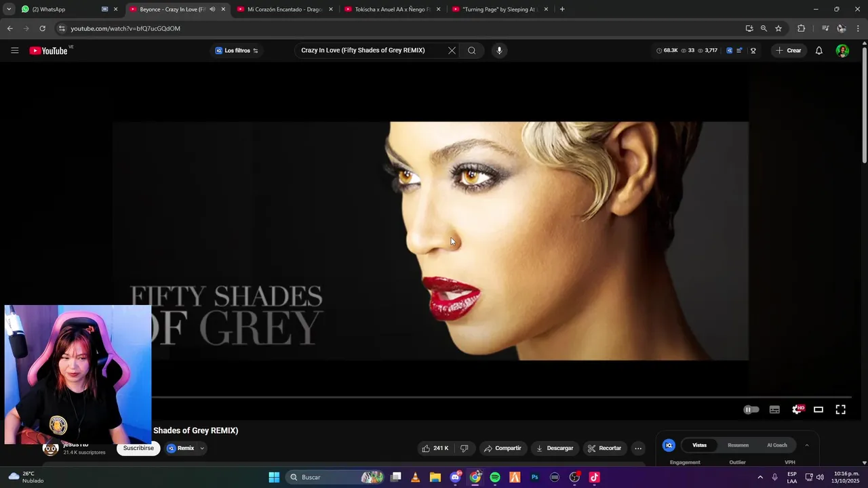Select the AI Coach tab in vidIQ panel
868x488 pixels.
coord(777,445)
